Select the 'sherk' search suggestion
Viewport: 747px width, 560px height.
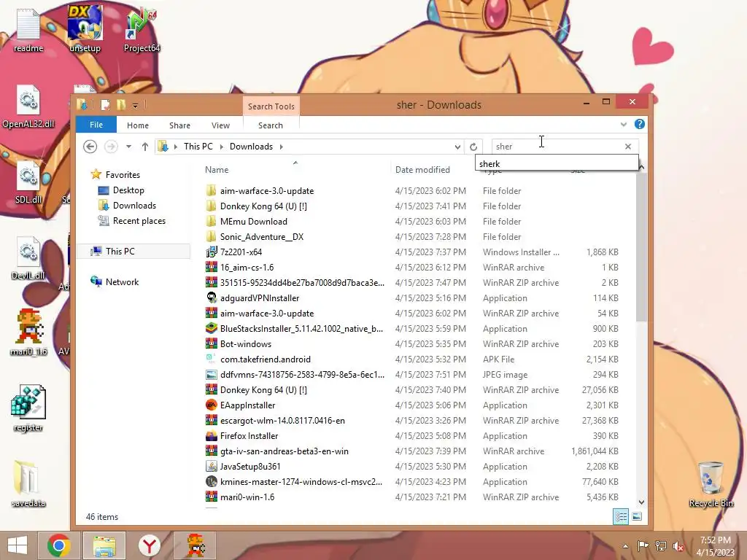tap(557, 164)
